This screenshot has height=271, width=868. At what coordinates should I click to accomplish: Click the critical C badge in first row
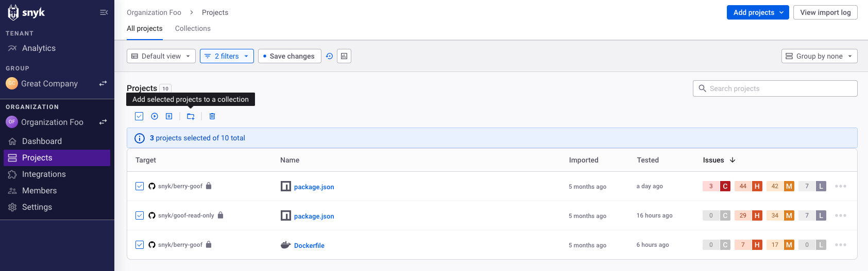tap(725, 186)
